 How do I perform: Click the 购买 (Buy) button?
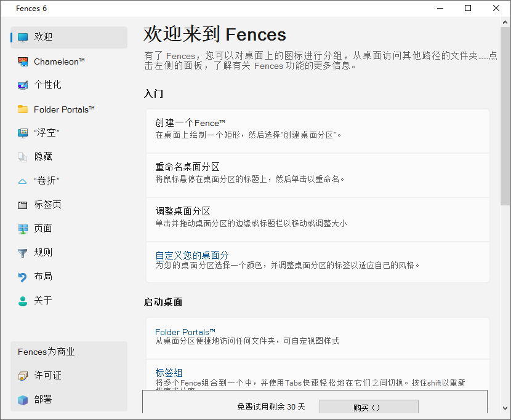pos(368,406)
